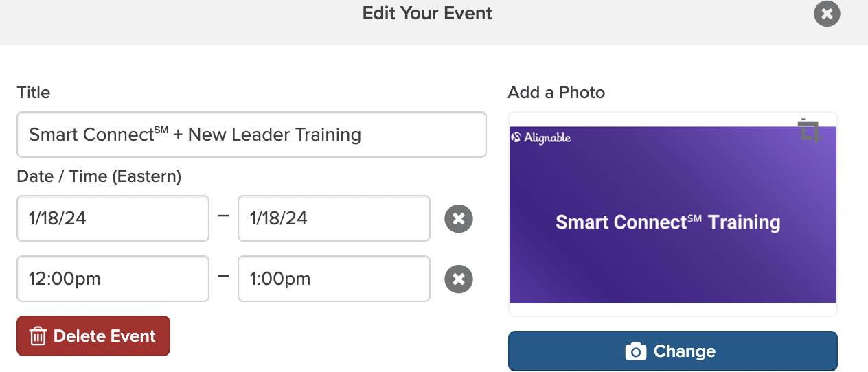The width and height of the screenshot is (868, 372).
Task: Click the Change photo button
Action: click(x=673, y=351)
